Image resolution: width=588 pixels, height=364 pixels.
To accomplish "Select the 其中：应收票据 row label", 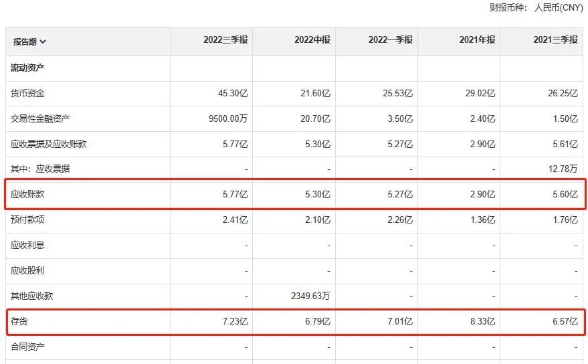I will [40, 169].
